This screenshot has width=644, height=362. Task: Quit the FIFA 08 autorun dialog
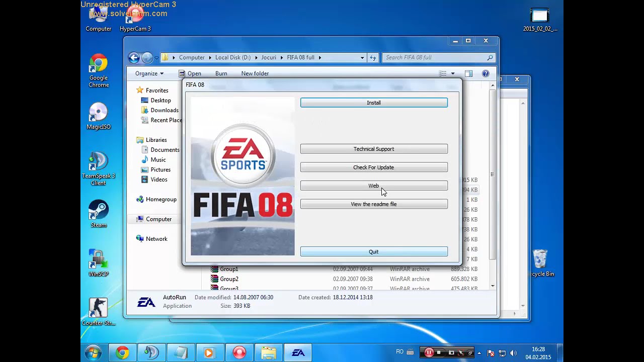[x=373, y=251]
